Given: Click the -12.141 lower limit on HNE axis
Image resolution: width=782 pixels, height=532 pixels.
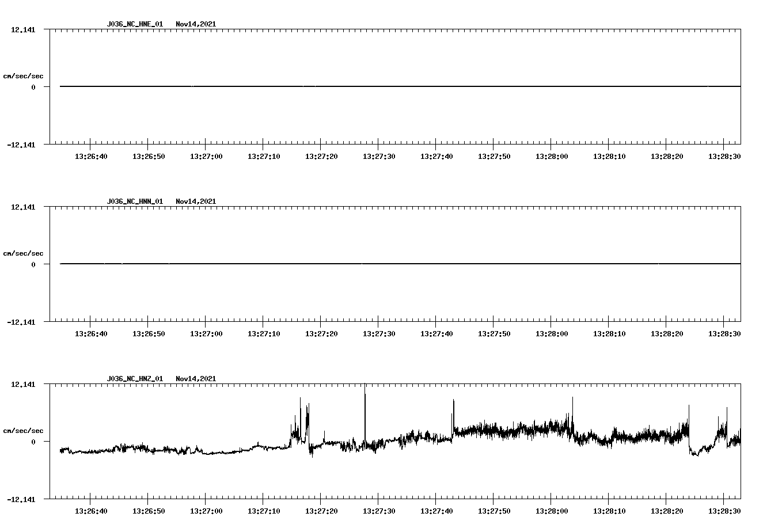Looking at the screenshot, I should pyautogui.click(x=21, y=145).
